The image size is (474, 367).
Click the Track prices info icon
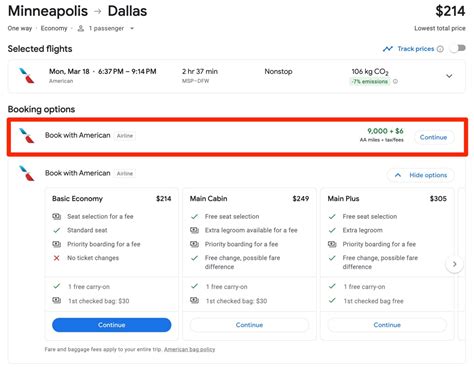point(440,49)
